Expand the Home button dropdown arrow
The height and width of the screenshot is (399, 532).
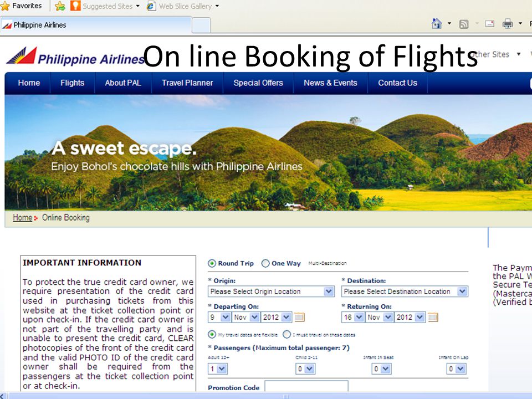449,24
